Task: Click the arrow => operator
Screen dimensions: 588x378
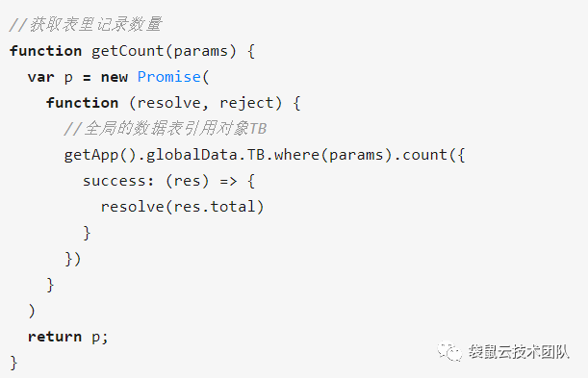Action: (x=228, y=182)
